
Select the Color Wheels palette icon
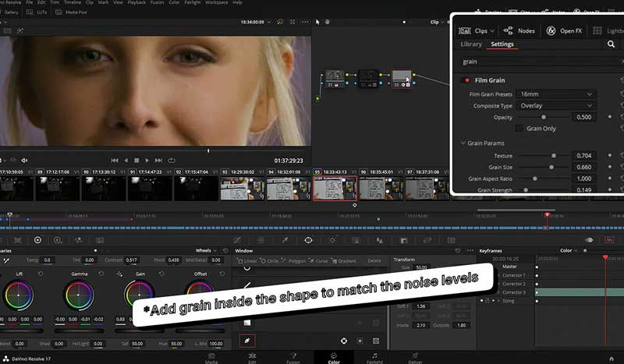click(x=37, y=240)
